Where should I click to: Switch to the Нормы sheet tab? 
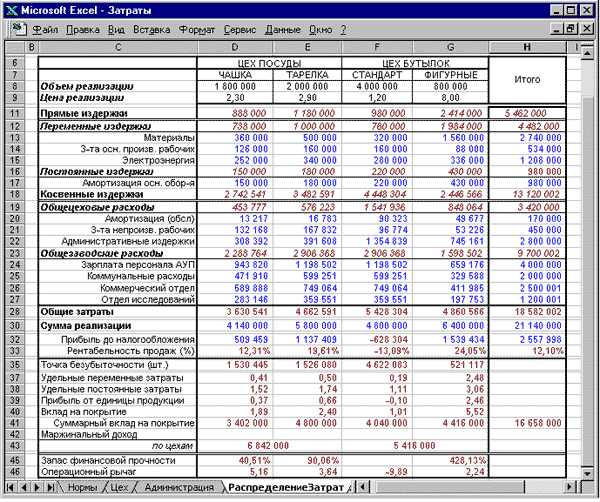pos(82,487)
